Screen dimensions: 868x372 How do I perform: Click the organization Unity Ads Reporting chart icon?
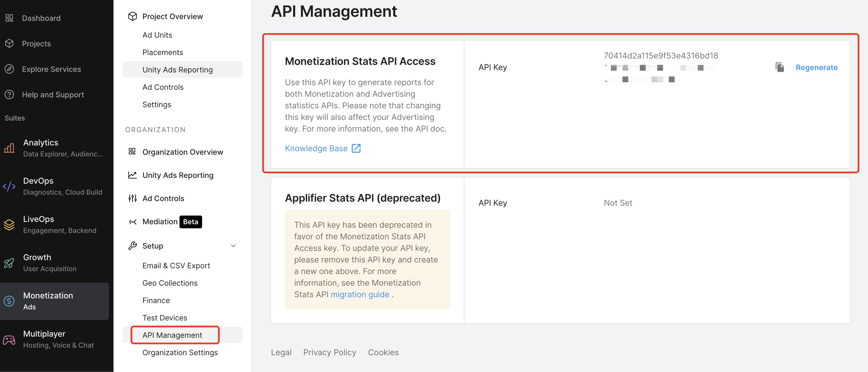[x=132, y=175]
